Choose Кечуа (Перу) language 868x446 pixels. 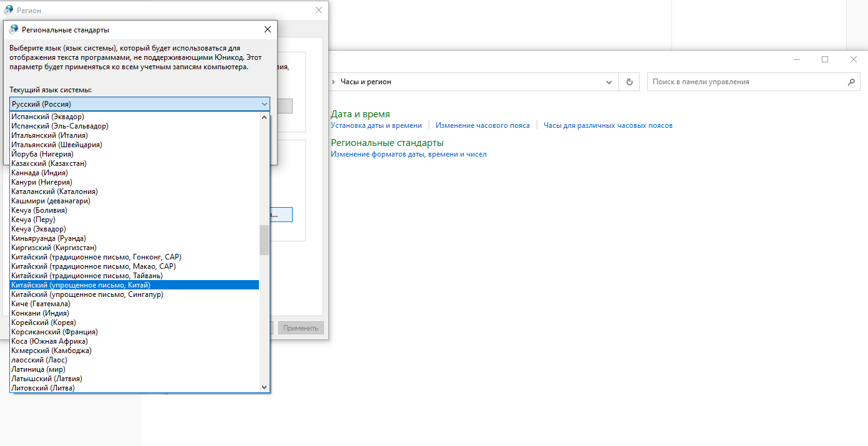[x=134, y=220]
